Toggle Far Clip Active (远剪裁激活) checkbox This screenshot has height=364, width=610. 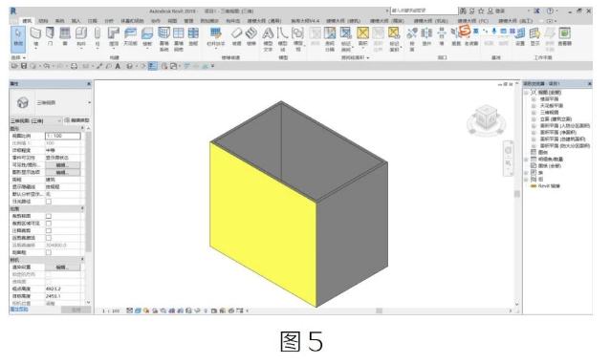click(x=49, y=238)
